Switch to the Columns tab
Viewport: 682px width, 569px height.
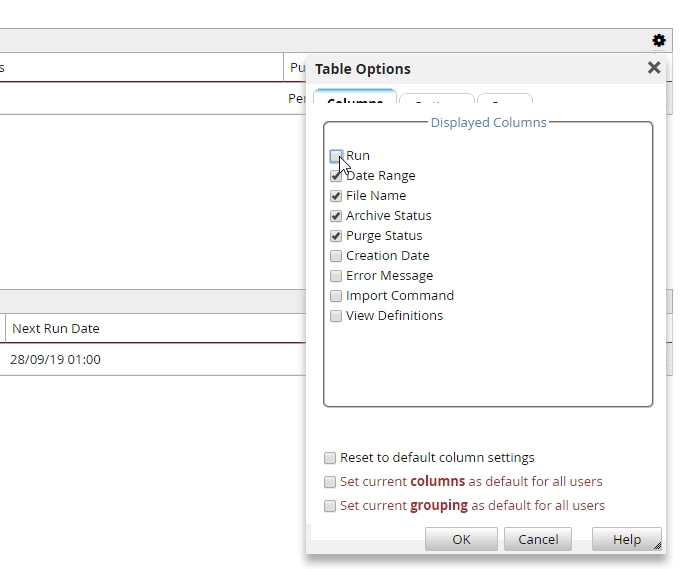pyautogui.click(x=355, y=101)
